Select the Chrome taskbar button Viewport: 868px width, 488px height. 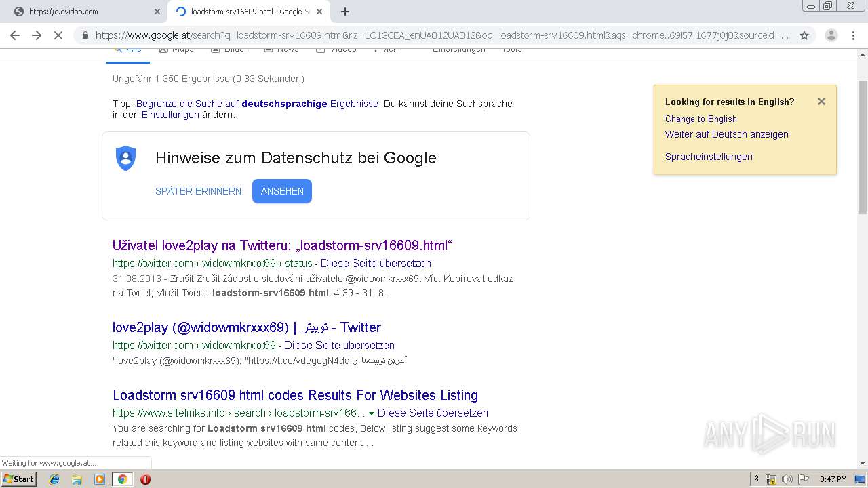tap(122, 479)
